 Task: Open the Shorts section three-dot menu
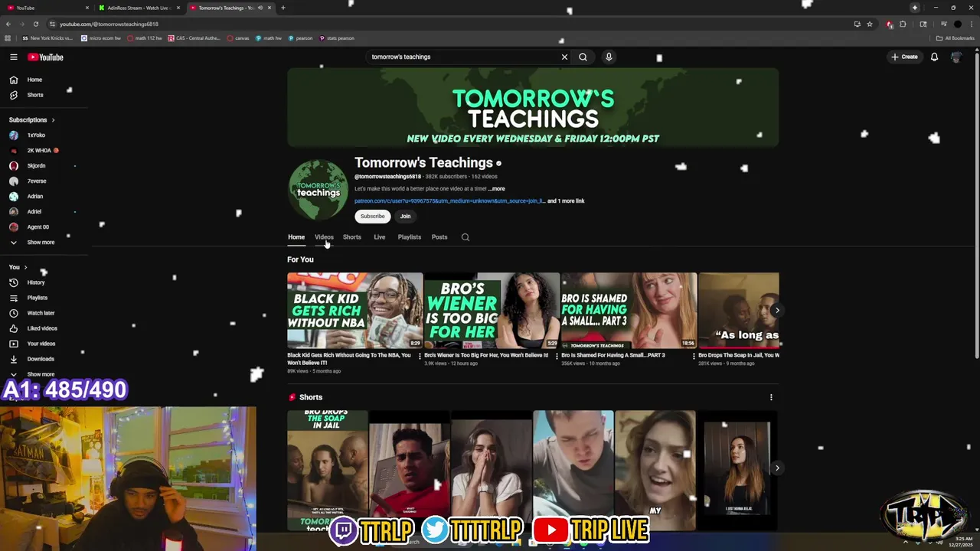(x=771, y=397)
